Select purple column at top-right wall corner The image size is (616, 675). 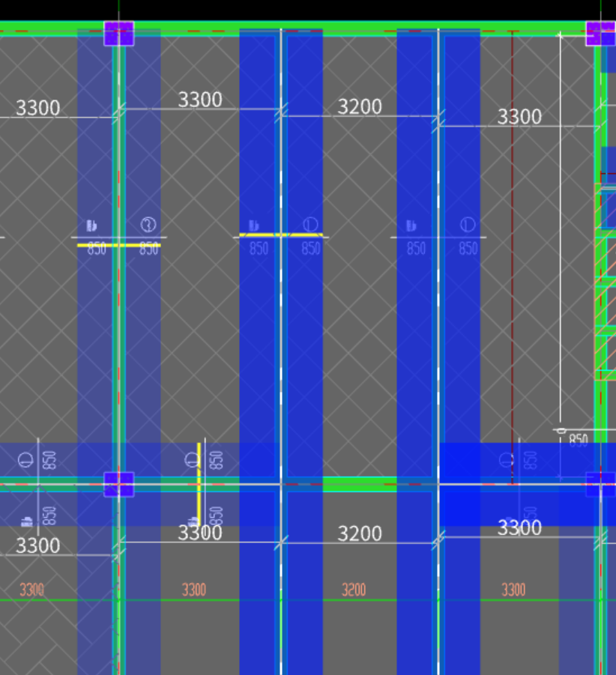click(x=601, y=34)
